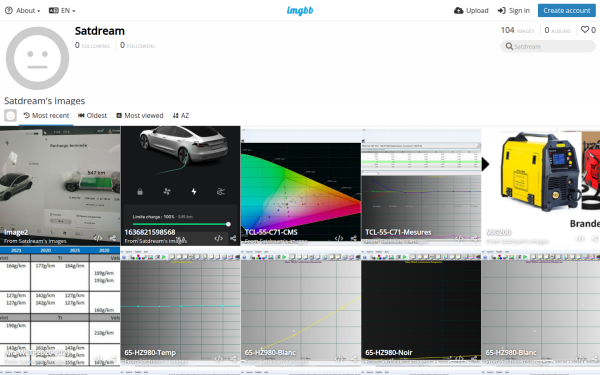Switch to the Oldest tab

pos(93,116)
